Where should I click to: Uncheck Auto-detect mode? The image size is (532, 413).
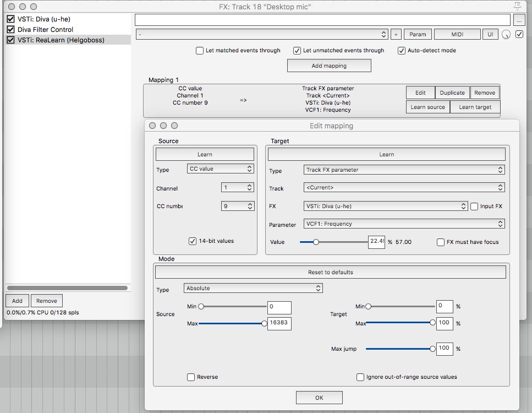[x=402, y=51]
